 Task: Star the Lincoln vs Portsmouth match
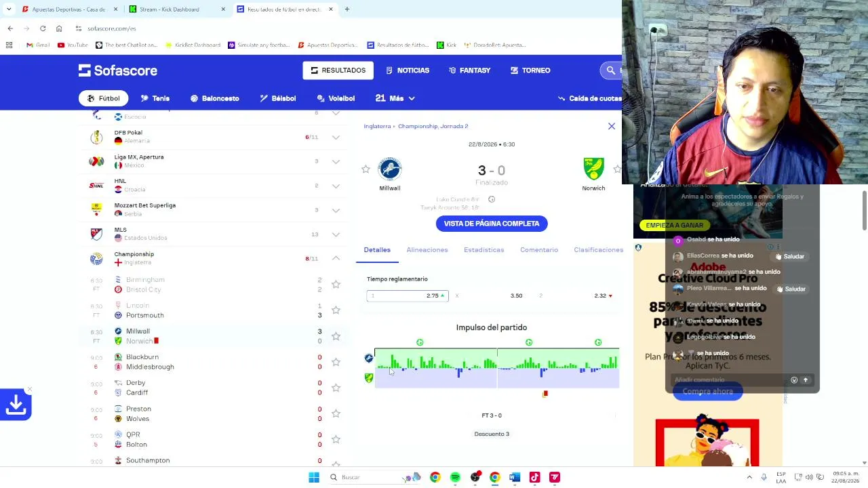pos(336,310)
